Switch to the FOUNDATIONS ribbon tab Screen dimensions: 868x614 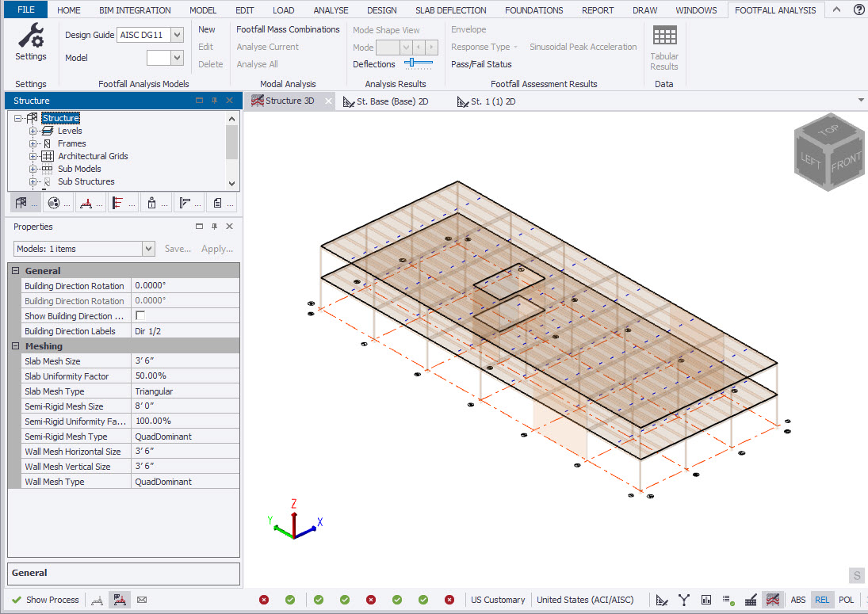pos(533,10)
